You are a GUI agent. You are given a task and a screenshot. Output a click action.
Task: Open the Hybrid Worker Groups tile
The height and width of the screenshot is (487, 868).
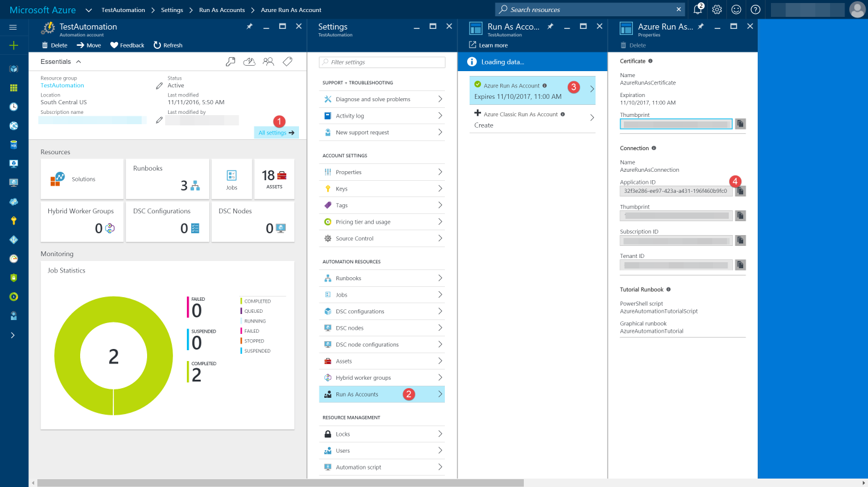82,222
